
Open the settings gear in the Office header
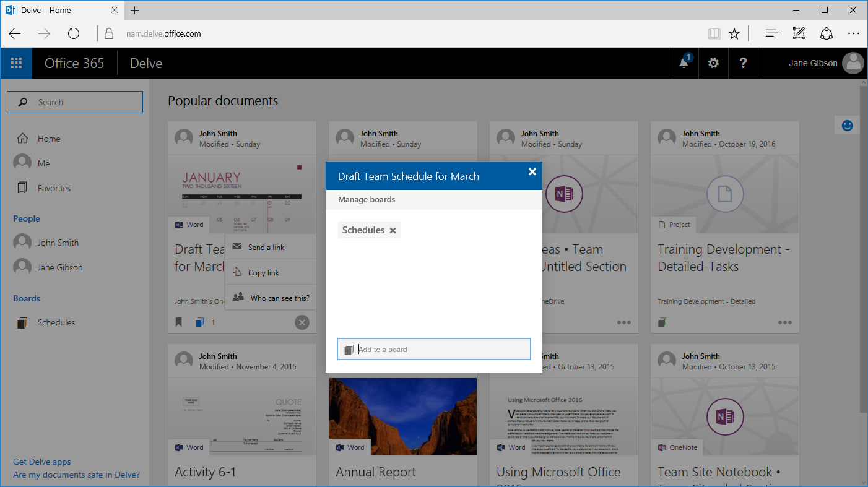point(714,63)
